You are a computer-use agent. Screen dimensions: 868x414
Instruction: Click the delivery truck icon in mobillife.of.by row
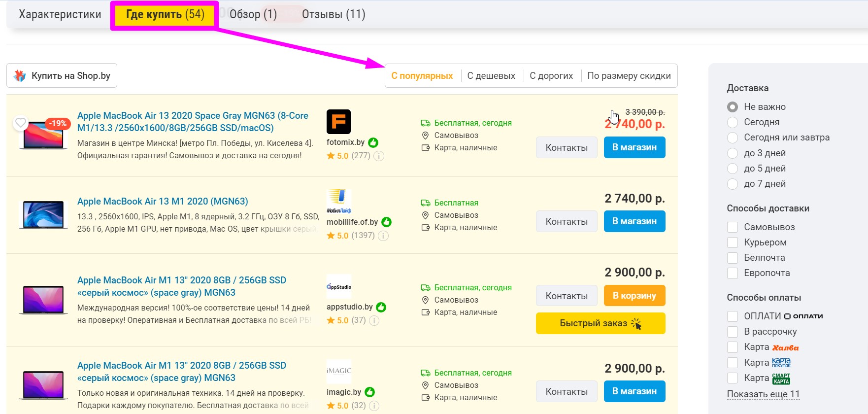pyautogui.click(x=426, y=203)
